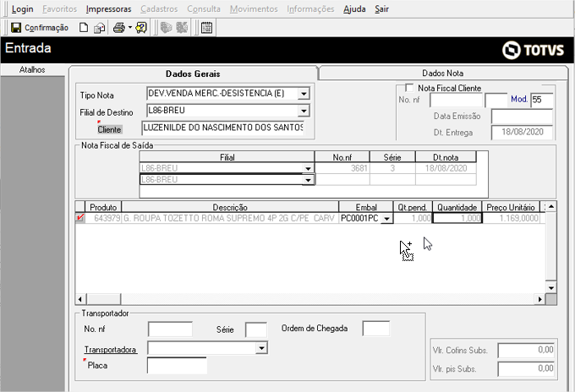The image size is (575, 392).
Task: Click the first grayed cube icon
Action: click(166, 28)
